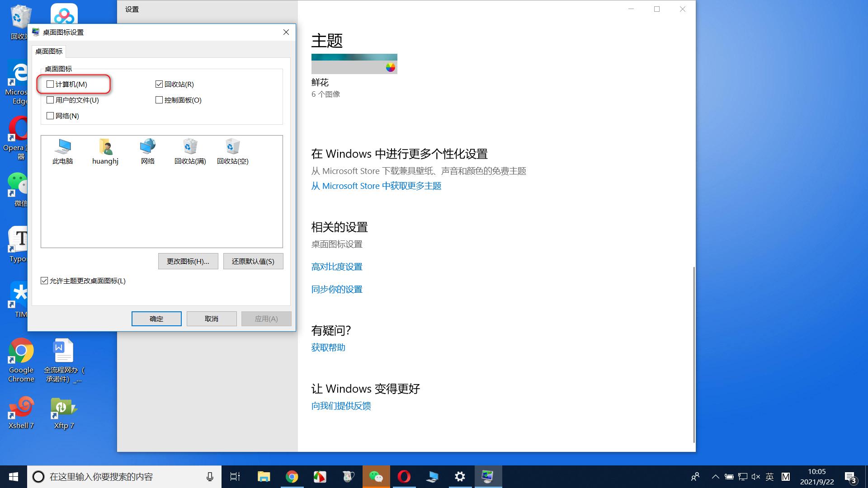
Task: Enable 计算机(M) desktop icon checkbox
Action: coord(50,84)
